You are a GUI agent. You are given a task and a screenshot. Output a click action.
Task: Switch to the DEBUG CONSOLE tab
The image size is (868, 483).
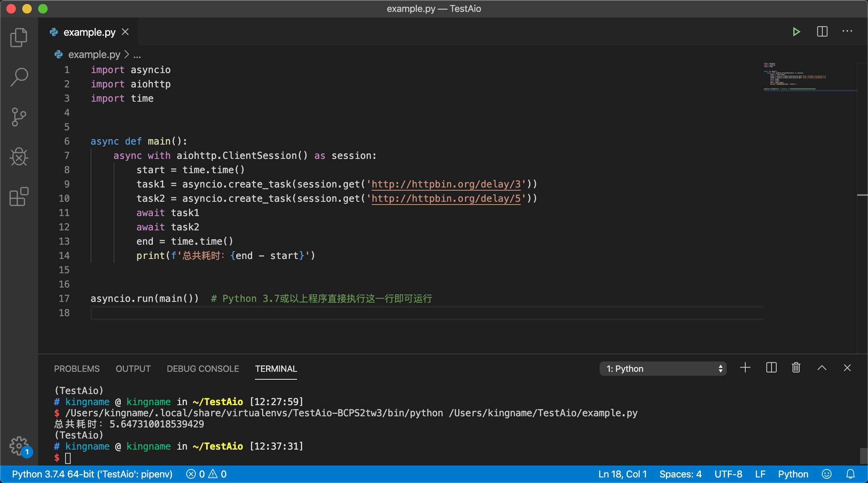coord(203,369)
